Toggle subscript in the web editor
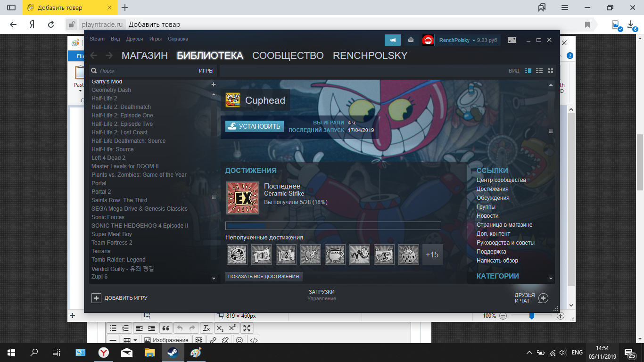The image size is (644, 362). (220, 328)
